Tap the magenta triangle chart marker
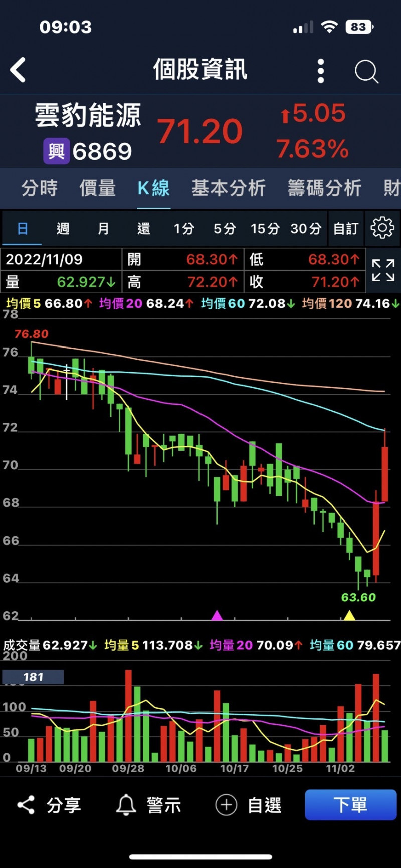 [217, 615]
